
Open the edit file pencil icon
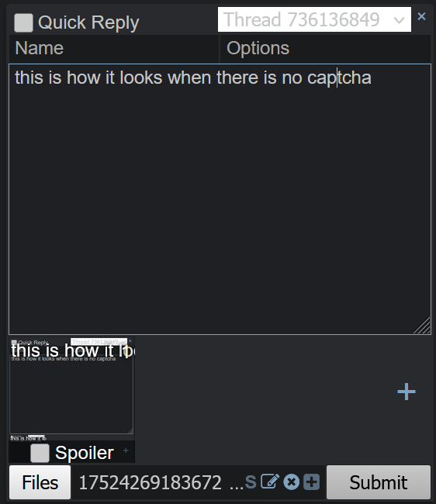pos(270,482)
